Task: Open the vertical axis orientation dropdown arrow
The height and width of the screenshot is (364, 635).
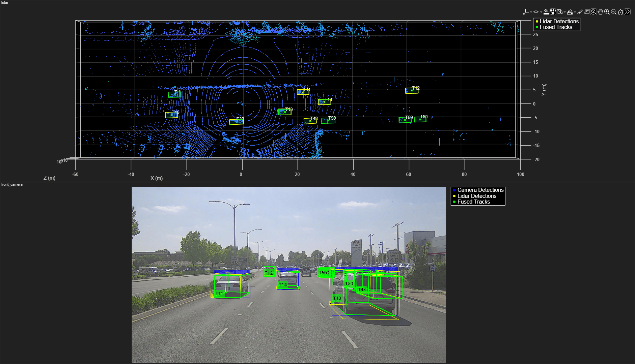Action: pos(531,12)
